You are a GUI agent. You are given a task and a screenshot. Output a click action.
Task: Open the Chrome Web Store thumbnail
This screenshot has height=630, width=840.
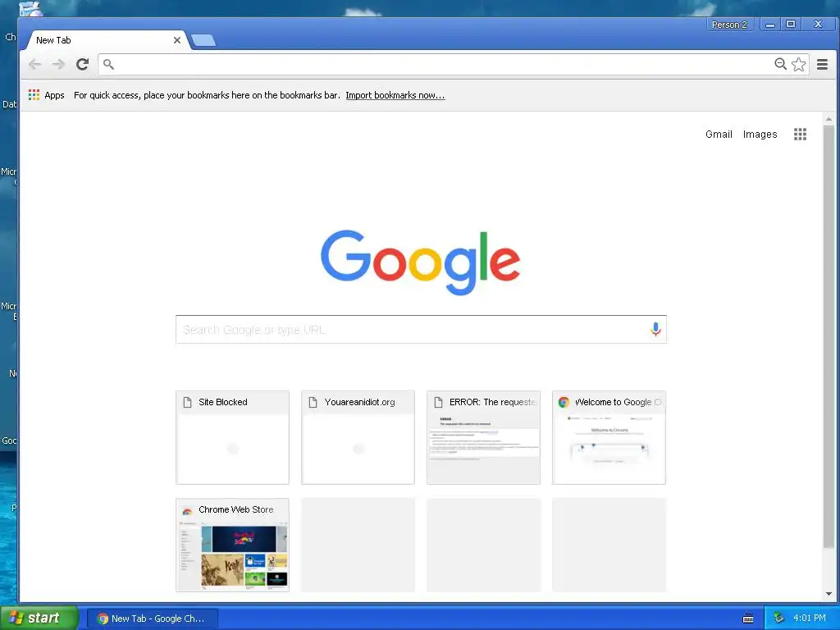point(232,545)
